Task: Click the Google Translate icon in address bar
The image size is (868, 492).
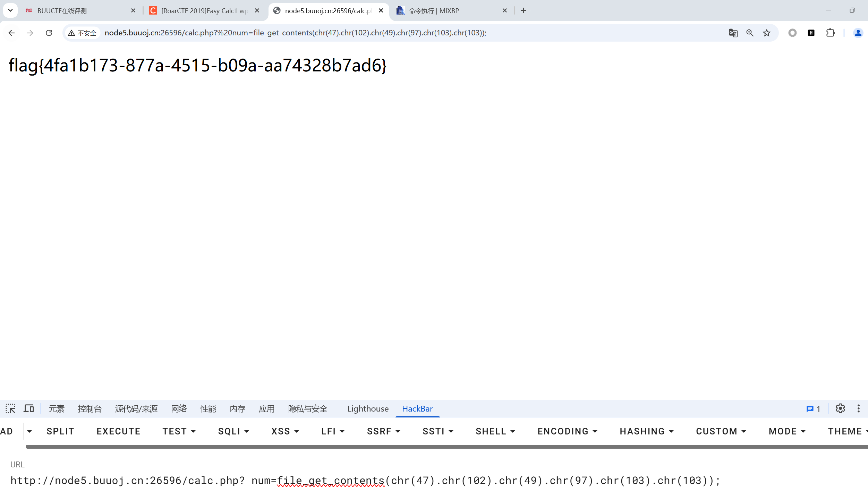Action: pyautogui.click(x=733, y=33)
